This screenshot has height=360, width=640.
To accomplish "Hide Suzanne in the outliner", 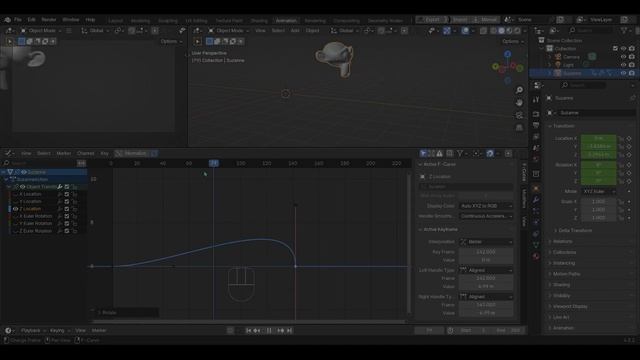I will [x=624, y=73].
